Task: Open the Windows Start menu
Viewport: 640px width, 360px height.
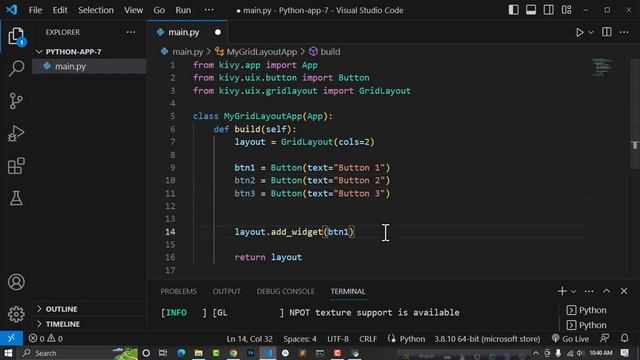Action: click(x=8, y=353)
